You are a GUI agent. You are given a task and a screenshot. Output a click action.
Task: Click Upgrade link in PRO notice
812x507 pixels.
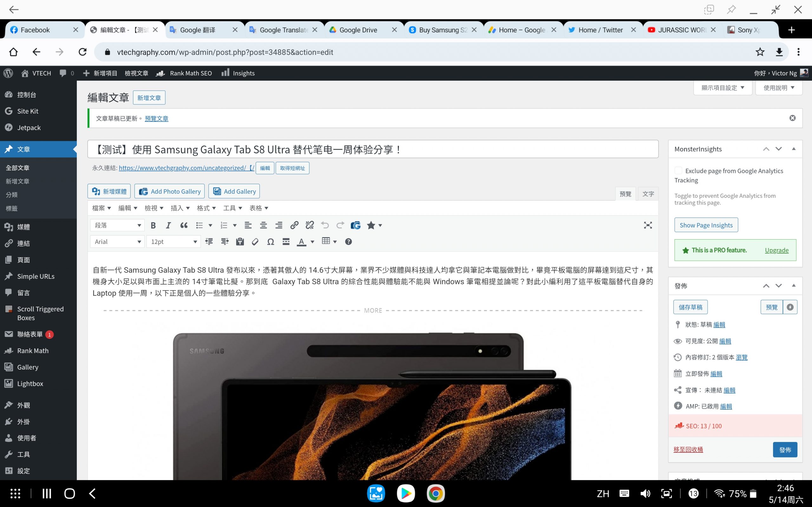(776, 250)
